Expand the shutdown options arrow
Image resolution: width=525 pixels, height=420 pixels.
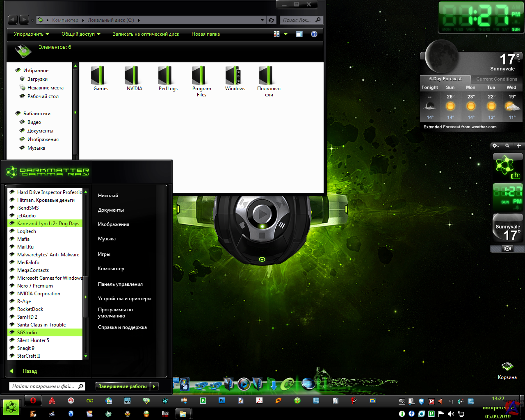(155, 386)
